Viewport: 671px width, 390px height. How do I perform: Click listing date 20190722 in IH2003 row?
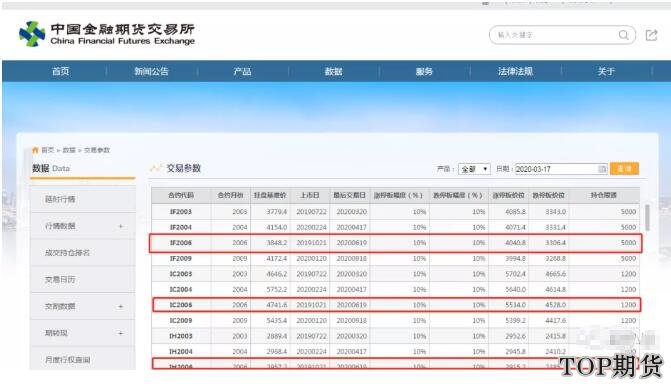tap(312, 336)
